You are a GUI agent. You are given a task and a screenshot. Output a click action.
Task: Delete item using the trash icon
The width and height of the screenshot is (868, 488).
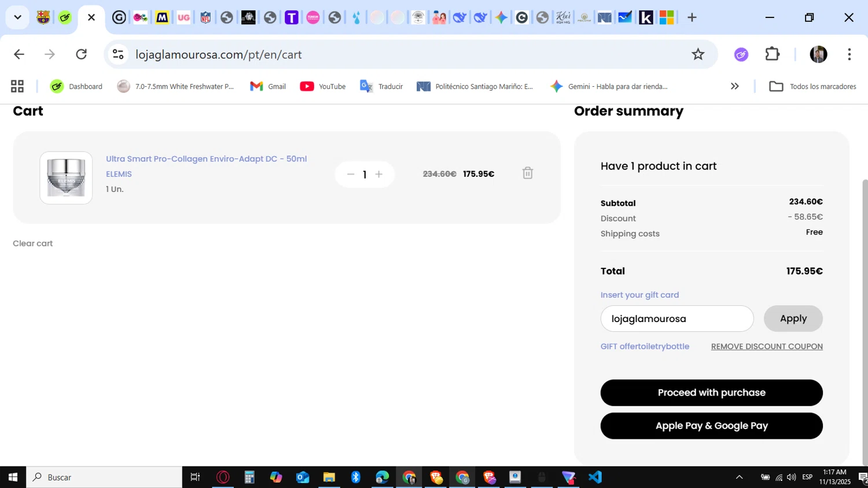pyautogui.click(x=528, y=173)
